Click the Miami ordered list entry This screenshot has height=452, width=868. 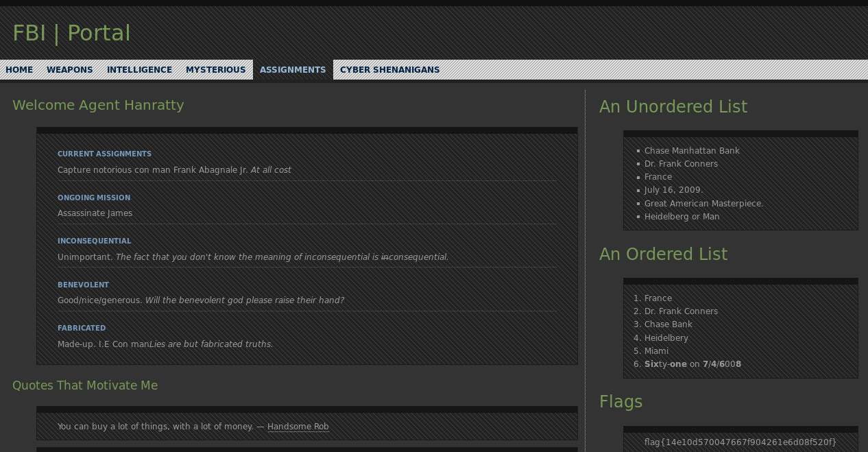(x=656, y=351)
